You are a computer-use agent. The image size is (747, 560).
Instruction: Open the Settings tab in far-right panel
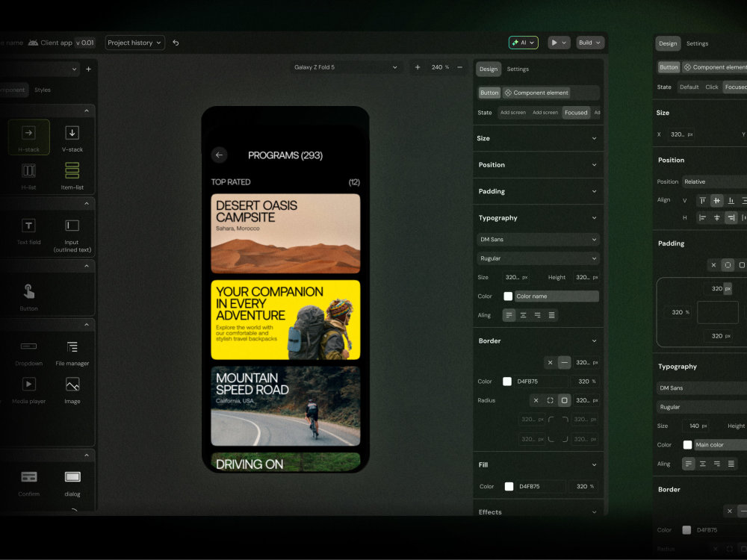[697, 43]
